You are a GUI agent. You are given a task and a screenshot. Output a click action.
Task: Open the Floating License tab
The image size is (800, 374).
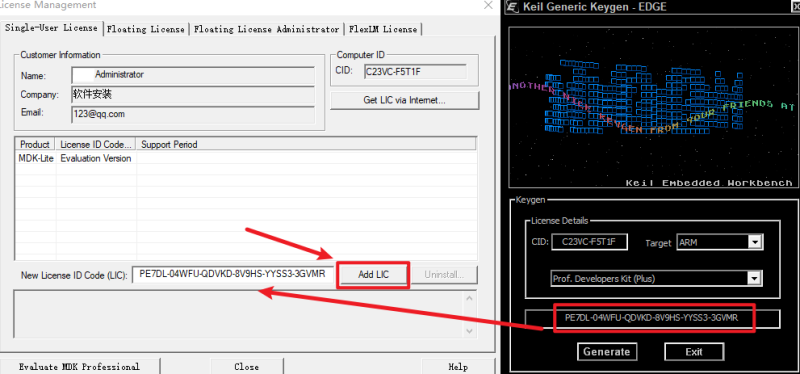tap(145, 30)
